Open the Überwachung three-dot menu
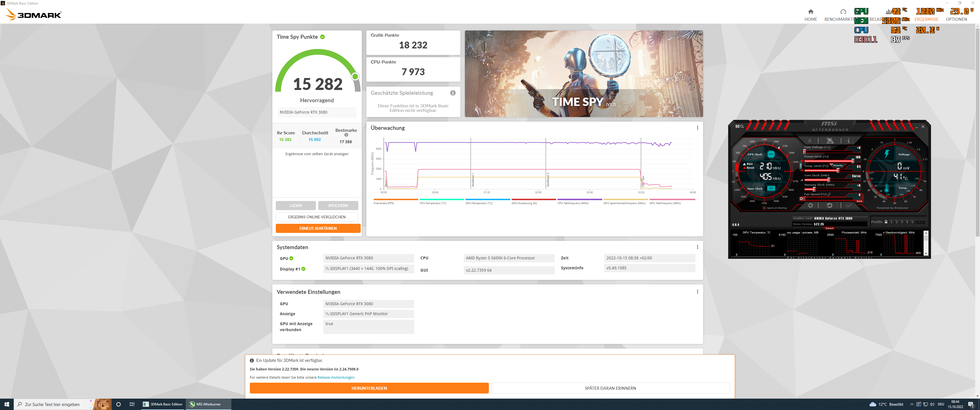 (x=697, y=128)
